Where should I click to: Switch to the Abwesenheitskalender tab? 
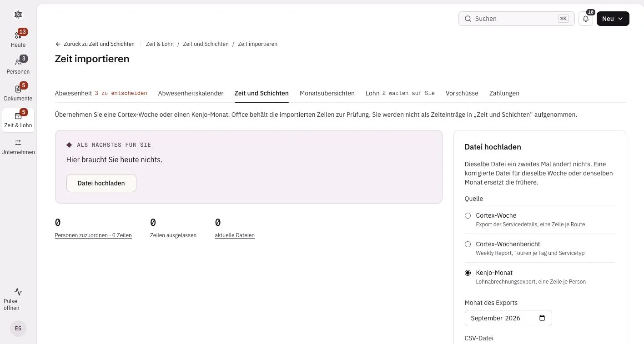(x=191, y=93)
